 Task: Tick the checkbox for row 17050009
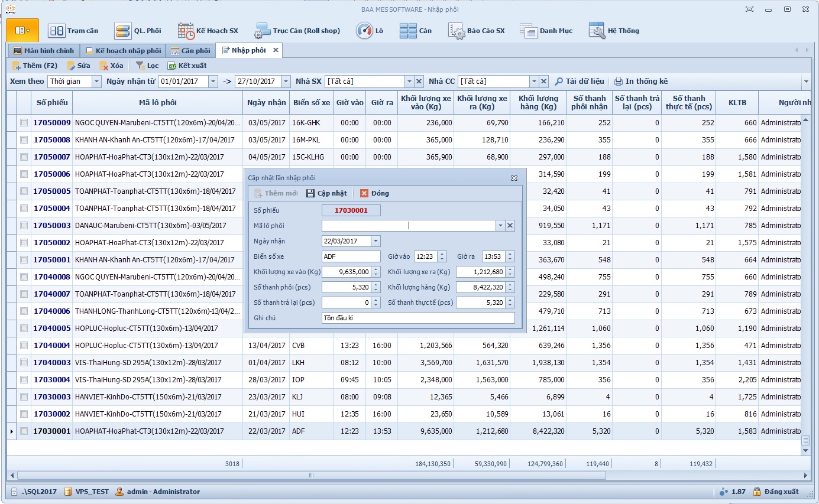(x=24, y=123)
